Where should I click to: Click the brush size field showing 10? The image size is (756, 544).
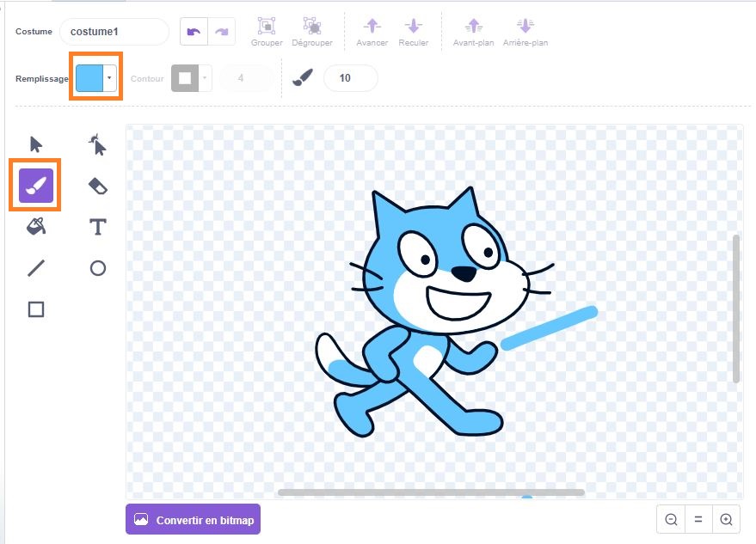(351, 78)
